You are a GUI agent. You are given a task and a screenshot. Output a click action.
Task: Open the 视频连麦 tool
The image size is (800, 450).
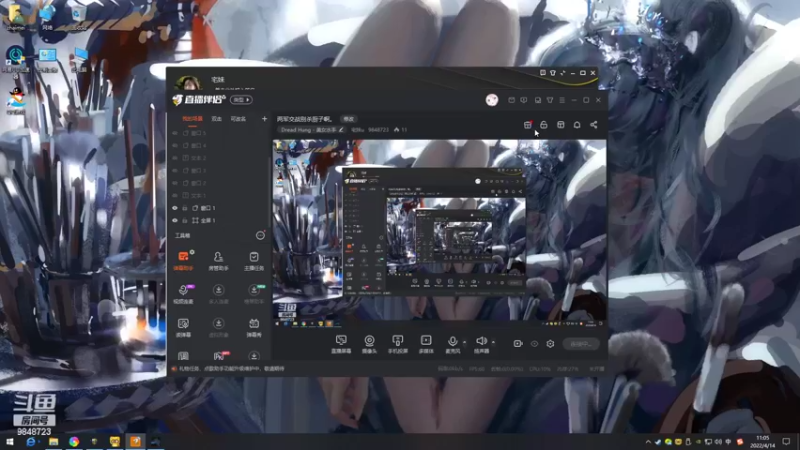tap(183, 293)
